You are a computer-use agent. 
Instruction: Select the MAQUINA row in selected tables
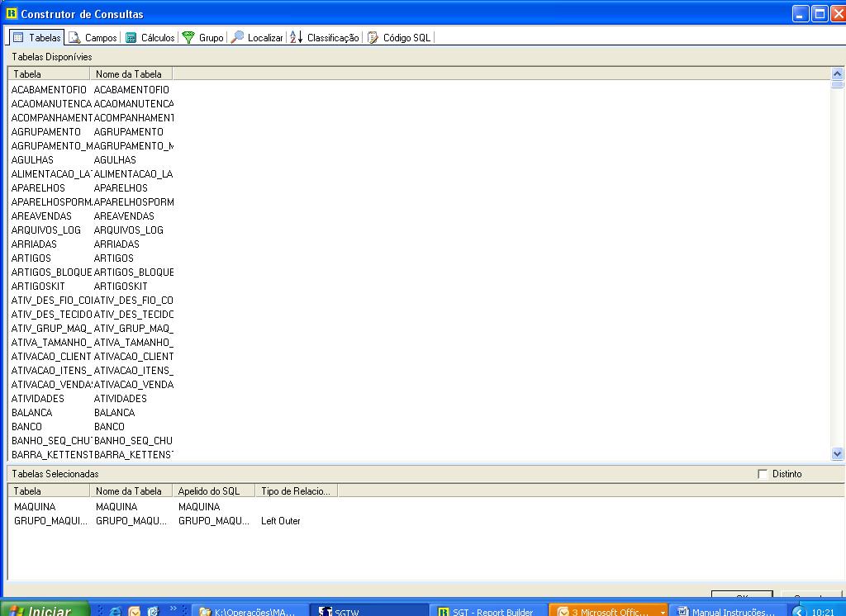(35, 507)
